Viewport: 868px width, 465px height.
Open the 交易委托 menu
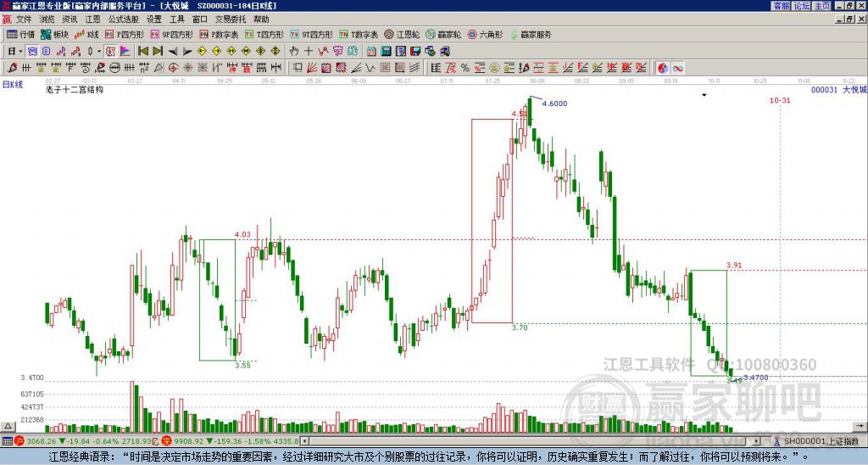pos(231,20)
